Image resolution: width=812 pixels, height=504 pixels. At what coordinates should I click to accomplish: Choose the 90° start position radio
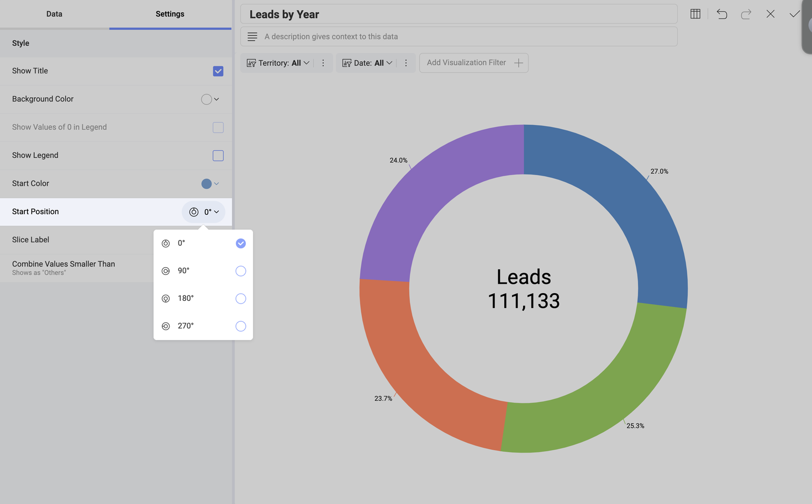241,271
